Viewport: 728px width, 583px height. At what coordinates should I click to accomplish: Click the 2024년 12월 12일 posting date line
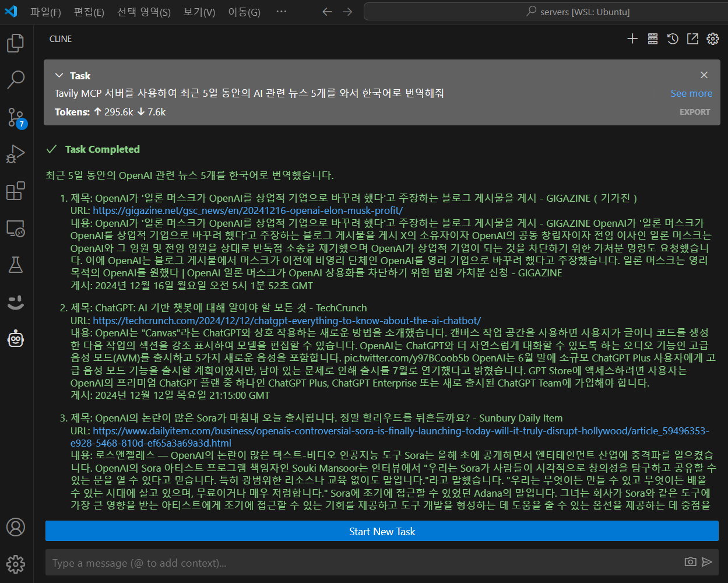[x=170, y=395]
